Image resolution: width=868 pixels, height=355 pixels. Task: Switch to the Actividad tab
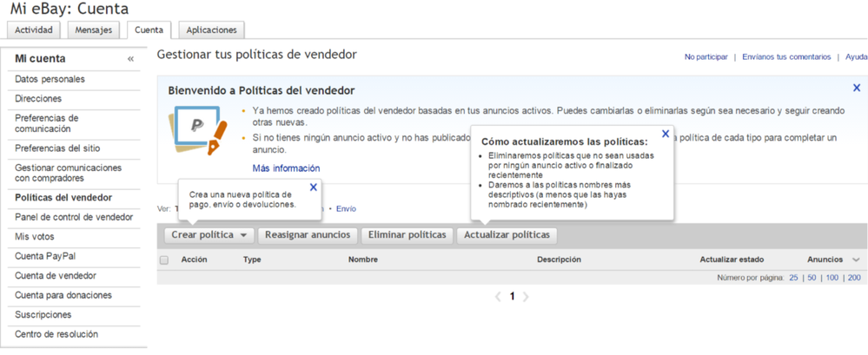coord(34,30)
